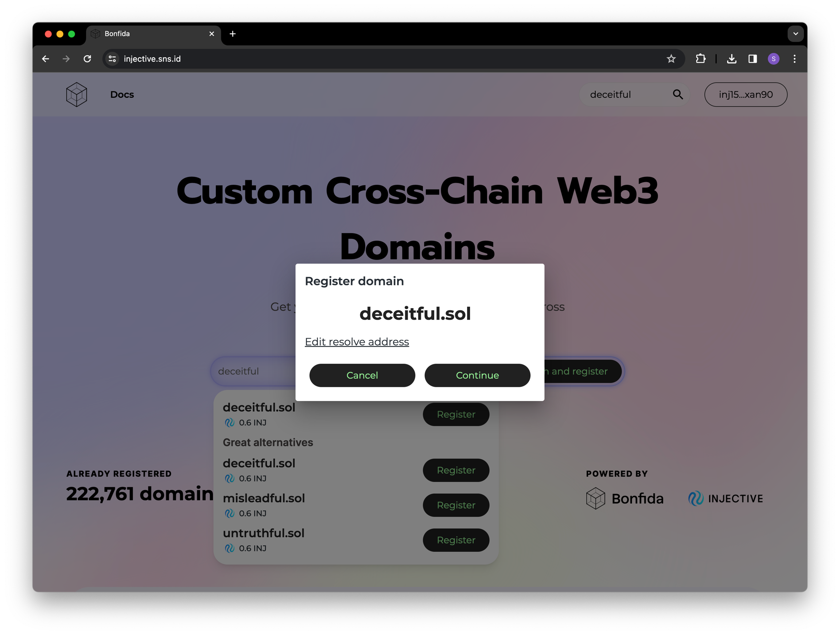Viewport: 840px width, 635px height.
Task: Open the browser extensions puzzle icon
Action: tap(701, 59)
